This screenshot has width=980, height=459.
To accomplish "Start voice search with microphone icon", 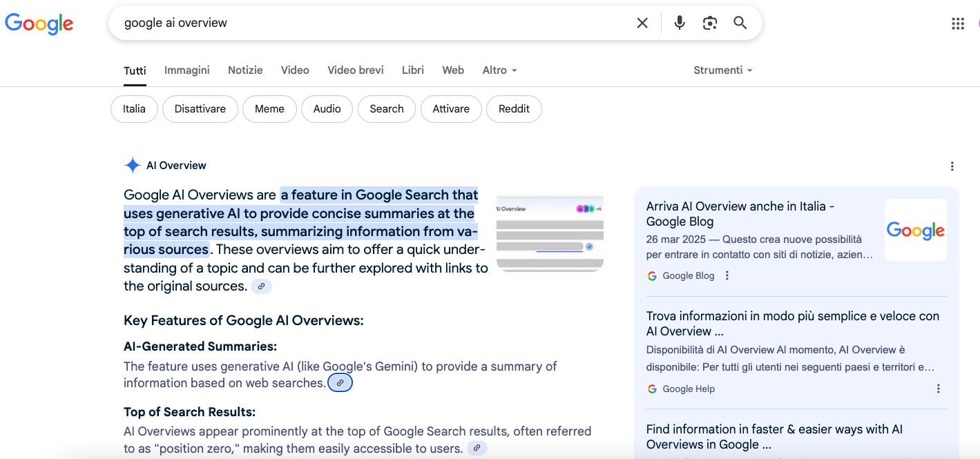I will pos(680,23).
